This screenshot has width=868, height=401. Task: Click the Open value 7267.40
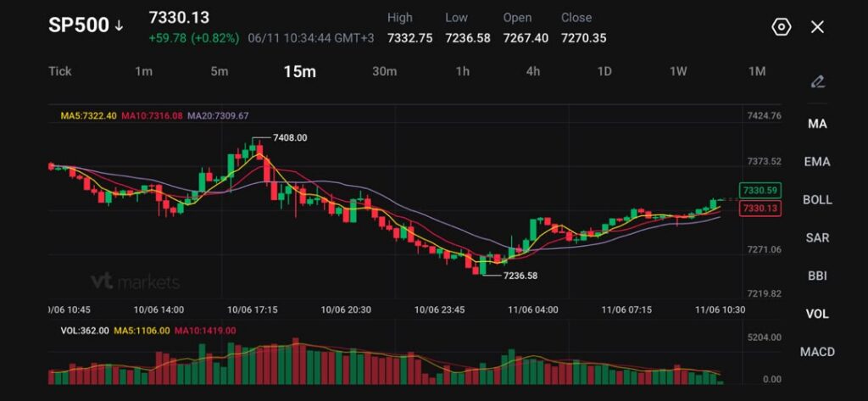(526, 38)
